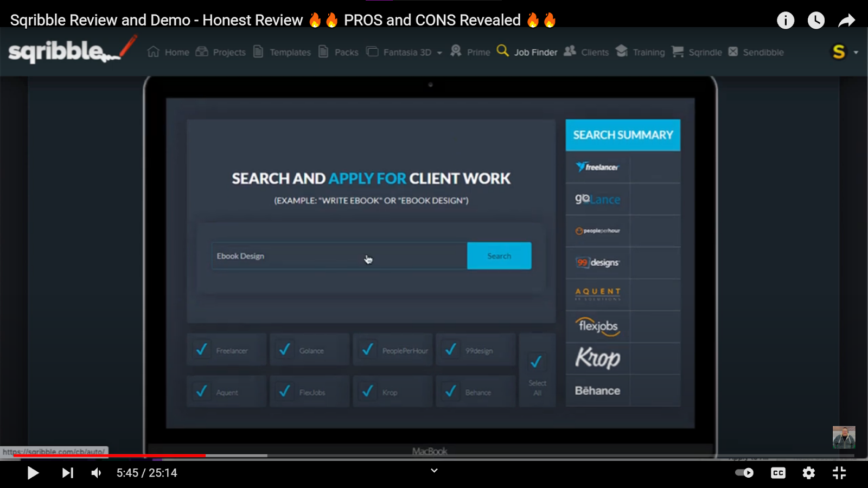Click the Sqrindle cart icon
The width and height of the screenshot is (868, 488).
678,52
